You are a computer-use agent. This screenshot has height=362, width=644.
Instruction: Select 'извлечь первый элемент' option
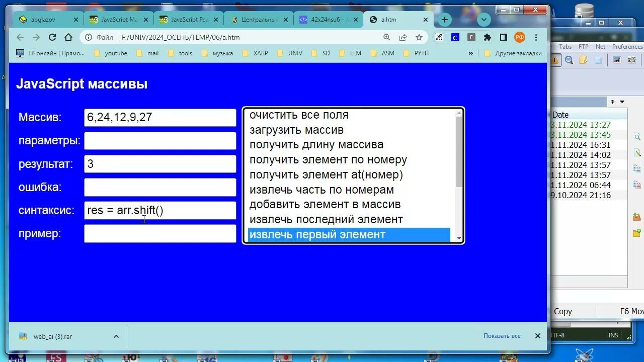(349, 235)
